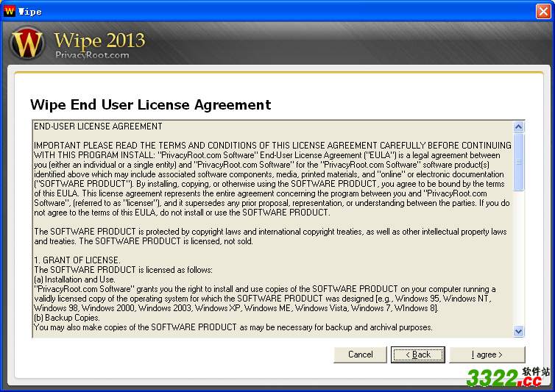Click the Wipe 2013 round W logo
Screen dimensions: 555x392
coord(27,43)
